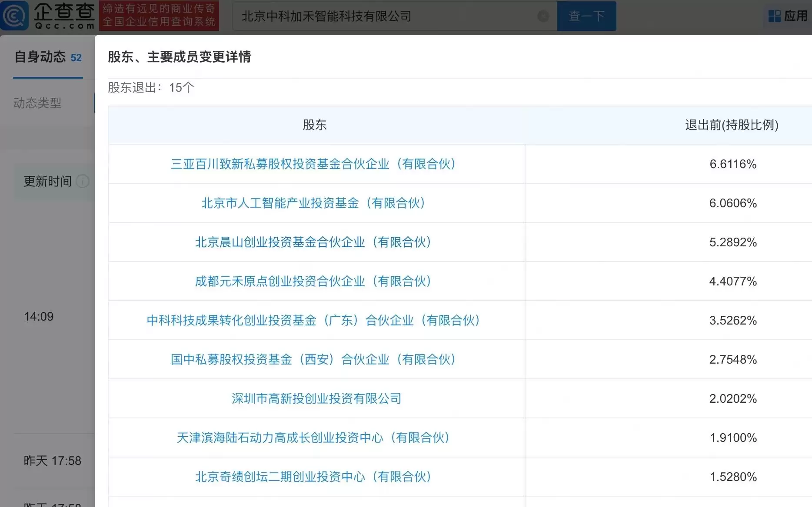Click the red 全国企业信用查询系统 banner
Viewport: 812px width, 507px height.
pos(159,16)
